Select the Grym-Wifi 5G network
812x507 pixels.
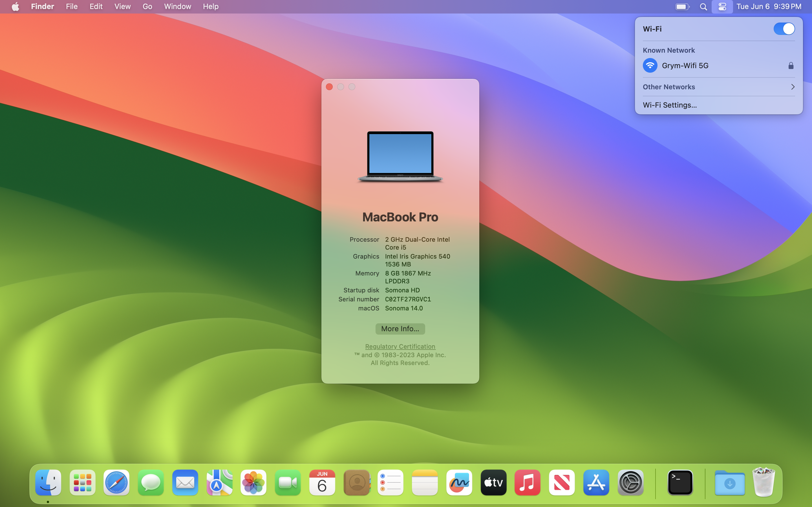[x=685, y=66]
